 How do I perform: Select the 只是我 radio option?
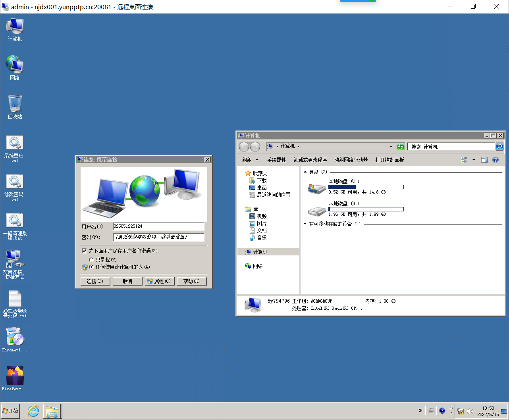(91, 260)
